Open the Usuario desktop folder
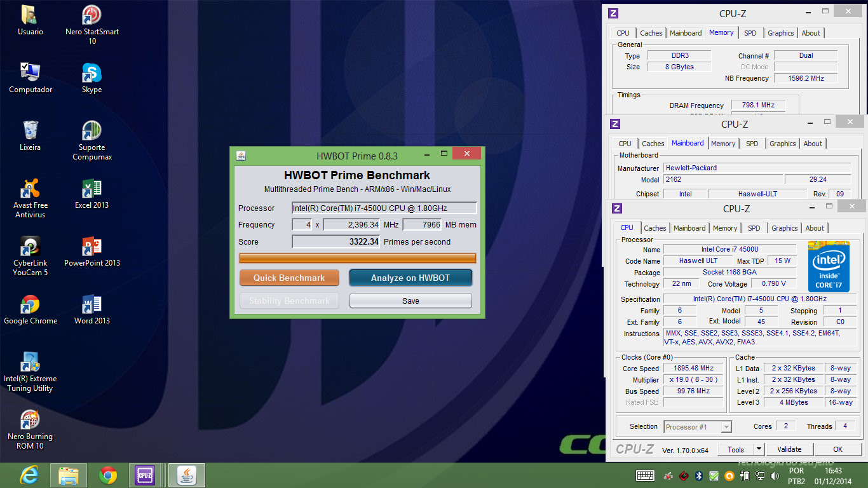The height and width of the screenshot is (488, 868). point(30,20)
